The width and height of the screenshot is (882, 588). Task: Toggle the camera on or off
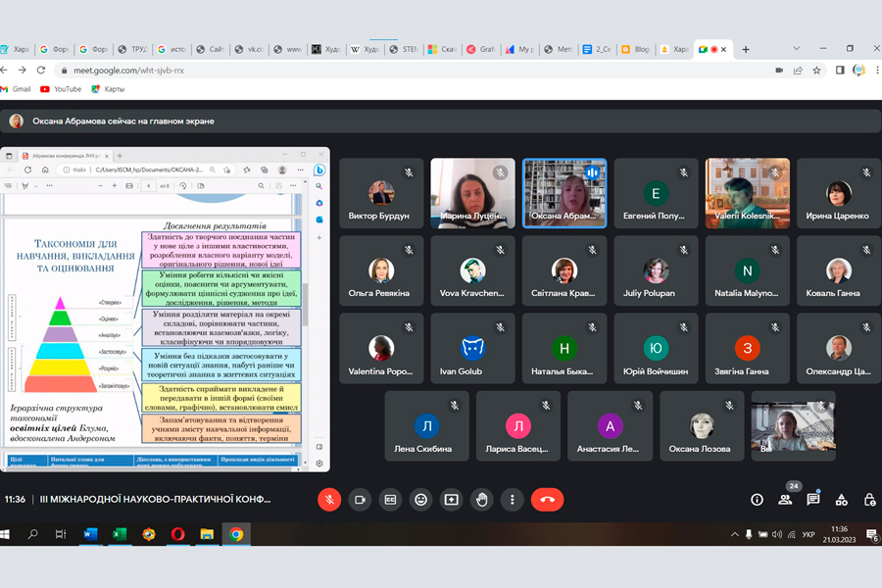[360, 500]
